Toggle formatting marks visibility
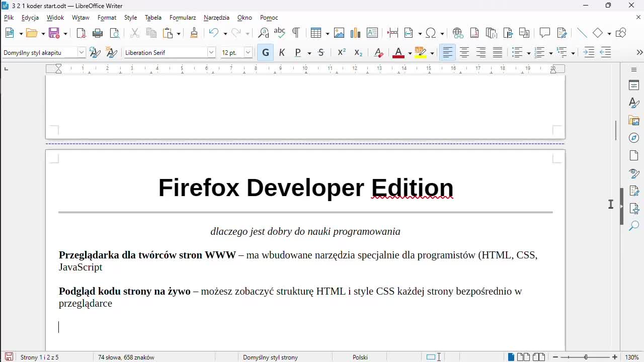 tap(296, 33)
